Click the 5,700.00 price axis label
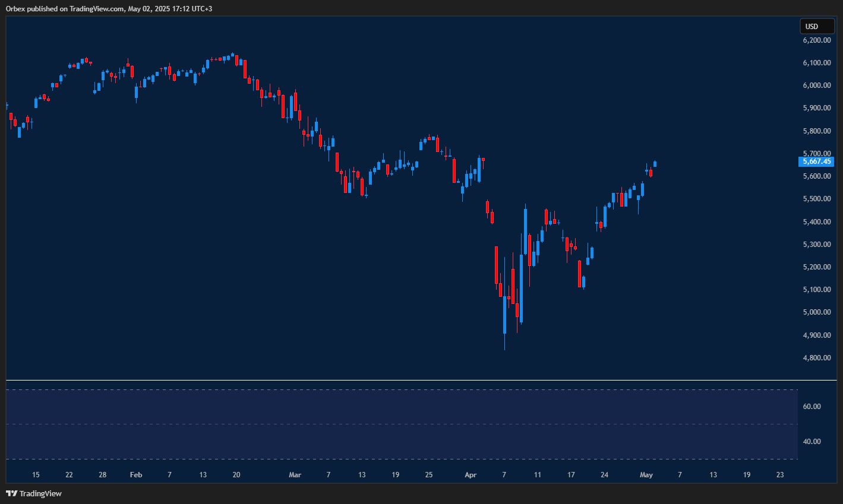 [x=816, y=154]
